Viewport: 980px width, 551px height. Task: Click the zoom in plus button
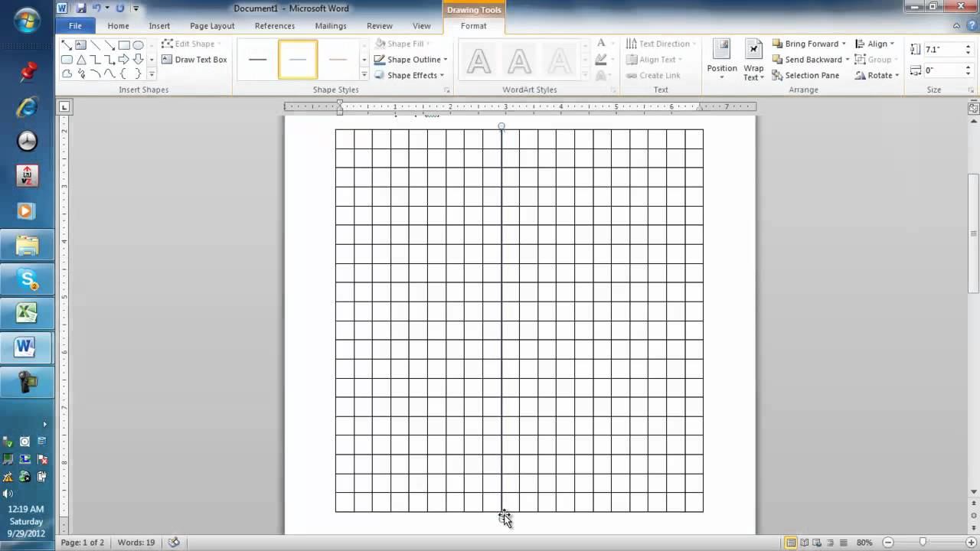point(971,543)
